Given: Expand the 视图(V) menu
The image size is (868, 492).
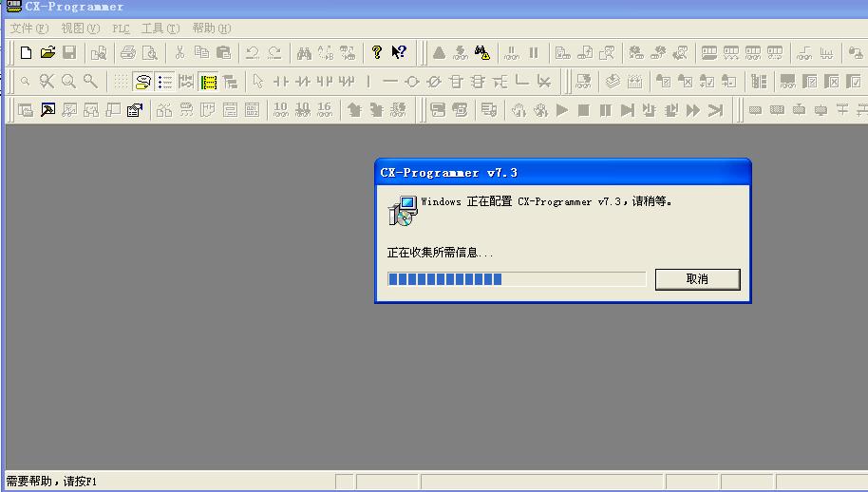Looking at the screenshot, I should pos(80,28).
